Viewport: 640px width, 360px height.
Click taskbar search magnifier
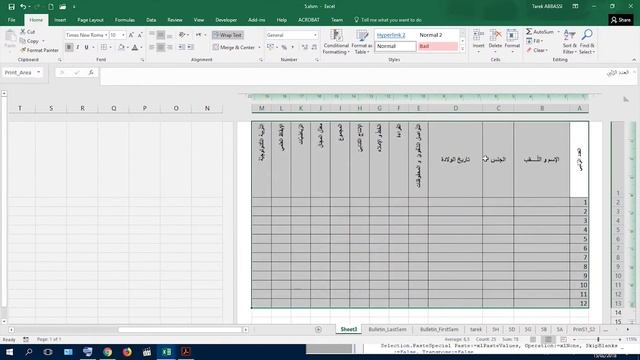coord(29,352)
